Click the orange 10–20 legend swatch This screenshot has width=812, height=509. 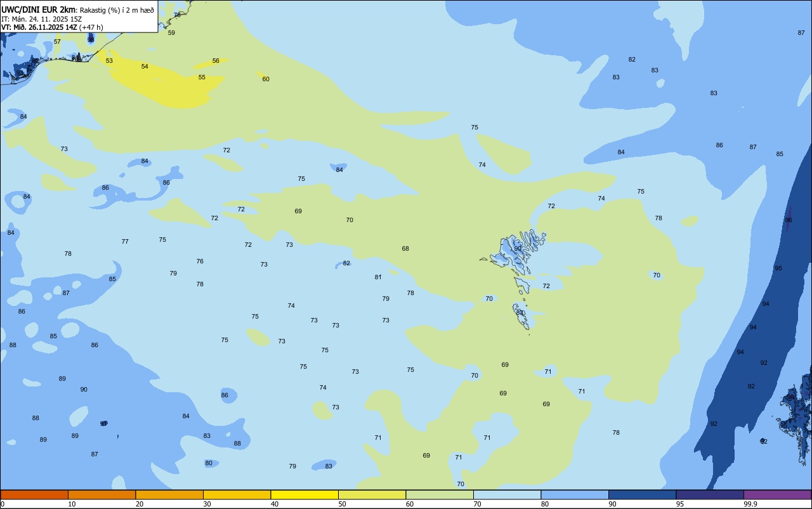(x=101, y=494)
